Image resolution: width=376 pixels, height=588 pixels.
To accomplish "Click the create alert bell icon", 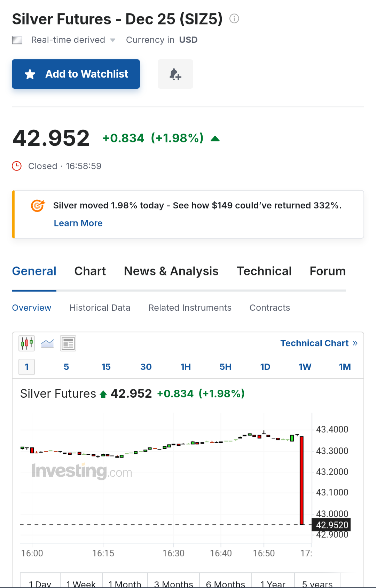I will (x=175, y=74).
